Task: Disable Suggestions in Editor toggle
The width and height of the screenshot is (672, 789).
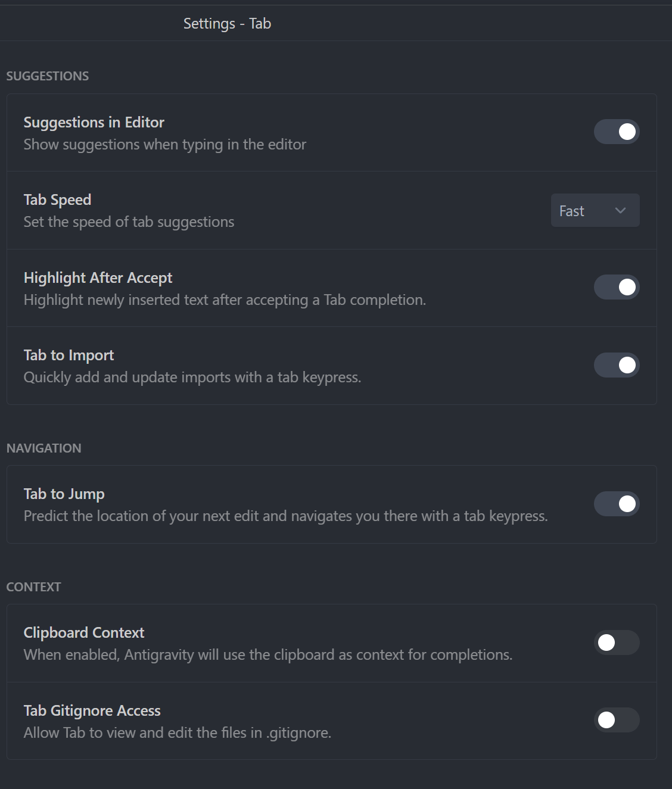Action: (617, 132)
